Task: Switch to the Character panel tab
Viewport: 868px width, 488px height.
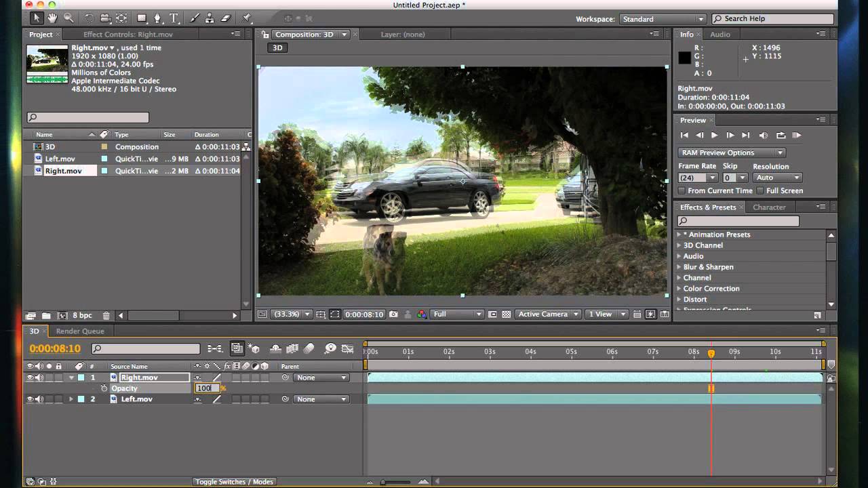Action: [x=769, y=207]
